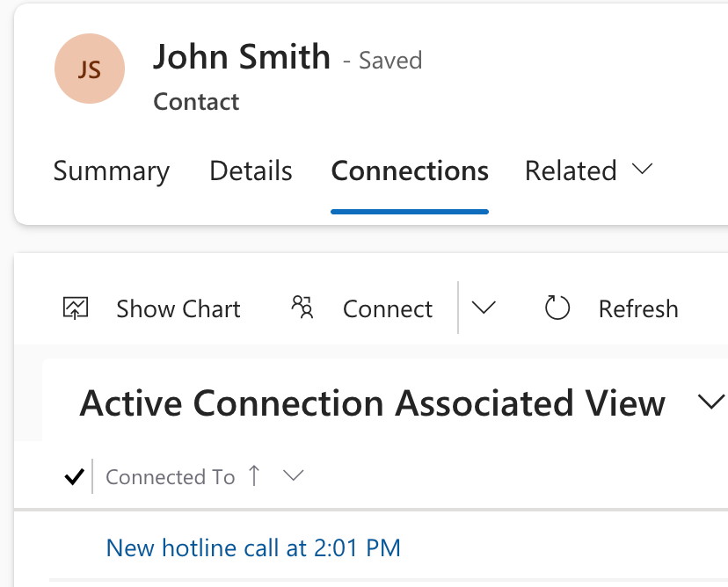This screenshot has height=587, width=728.
Task: Select all rows using the header checkmark
Action: pos(74,475)
